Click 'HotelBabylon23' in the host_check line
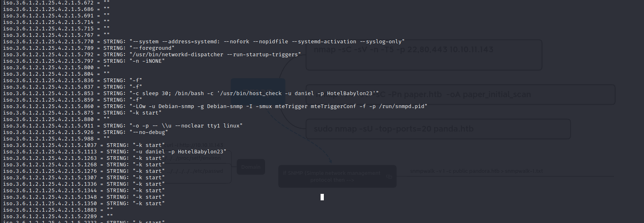 pyautogui.click(x=350, y=93)
